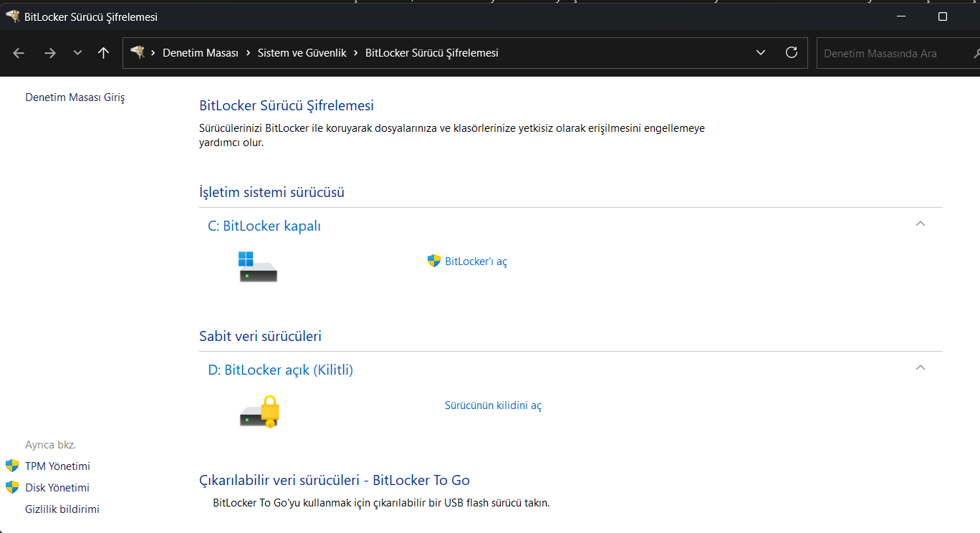Screen dimensions: 980x533
Task: Click the D: BitLocker açık (Kilitli) heading
Action: 281,370
